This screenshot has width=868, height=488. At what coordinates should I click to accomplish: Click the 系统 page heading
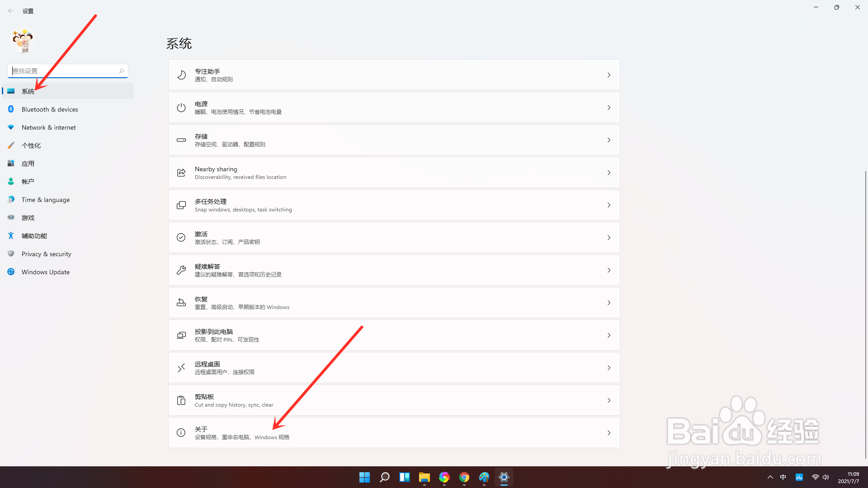(x=179, y=44)
